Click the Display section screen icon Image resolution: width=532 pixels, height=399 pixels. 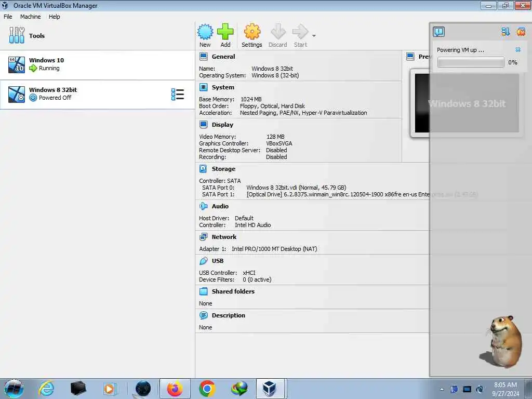point(203,125)
